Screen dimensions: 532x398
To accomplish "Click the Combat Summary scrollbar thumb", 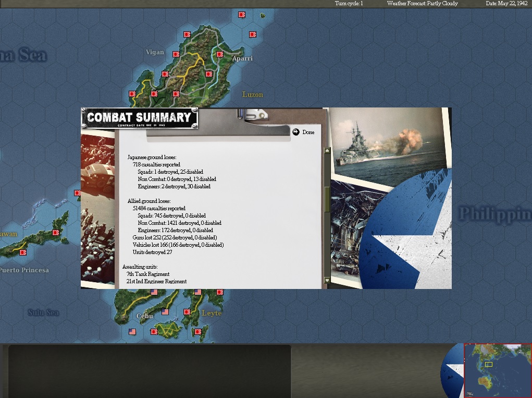I will coord(327,199).
